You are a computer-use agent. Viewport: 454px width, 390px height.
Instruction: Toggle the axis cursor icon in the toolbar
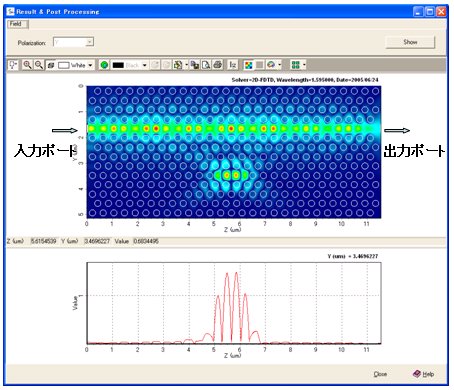click(x=233, y=65)
